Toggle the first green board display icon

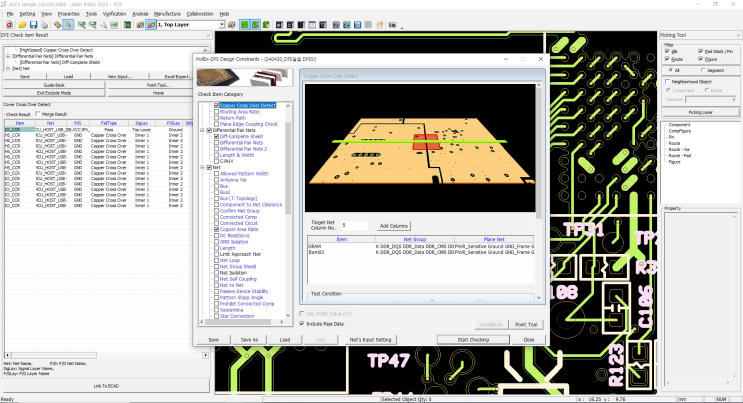(x=245, y=25)
